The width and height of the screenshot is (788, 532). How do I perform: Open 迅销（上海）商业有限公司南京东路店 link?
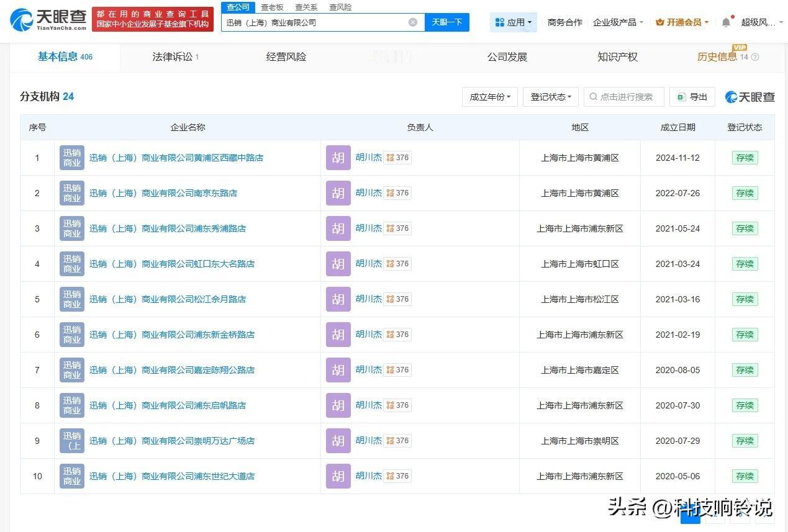[x=163, y=193]
